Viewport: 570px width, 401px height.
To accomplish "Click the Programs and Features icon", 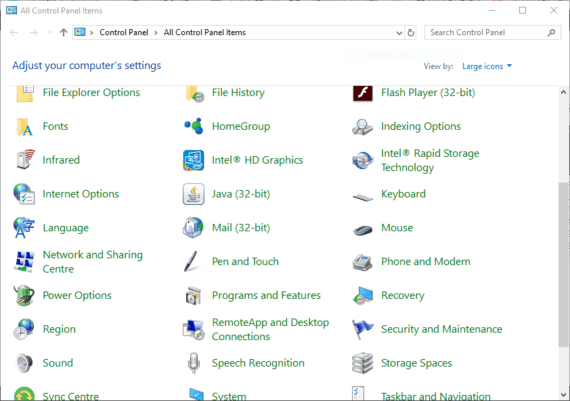I will (x=193, y=296).
